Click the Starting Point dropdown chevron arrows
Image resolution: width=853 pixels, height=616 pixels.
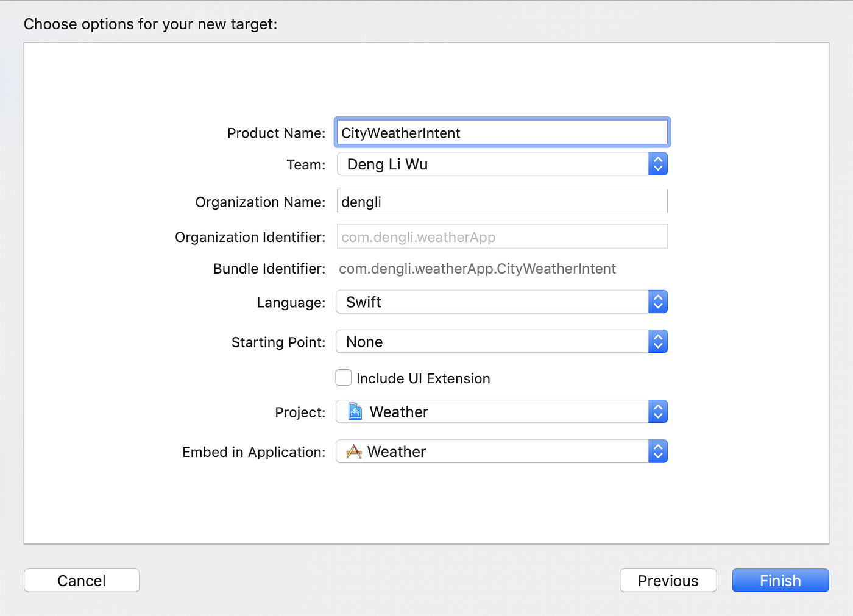coord(657,342)
